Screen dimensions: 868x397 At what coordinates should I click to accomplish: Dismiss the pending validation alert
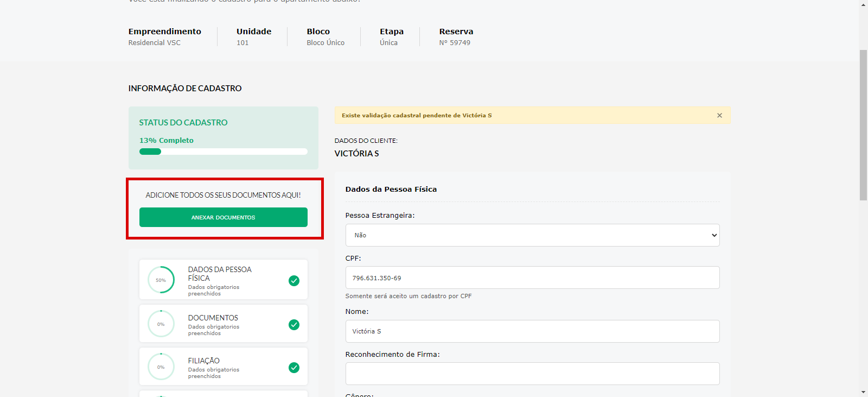coord(719,115)
